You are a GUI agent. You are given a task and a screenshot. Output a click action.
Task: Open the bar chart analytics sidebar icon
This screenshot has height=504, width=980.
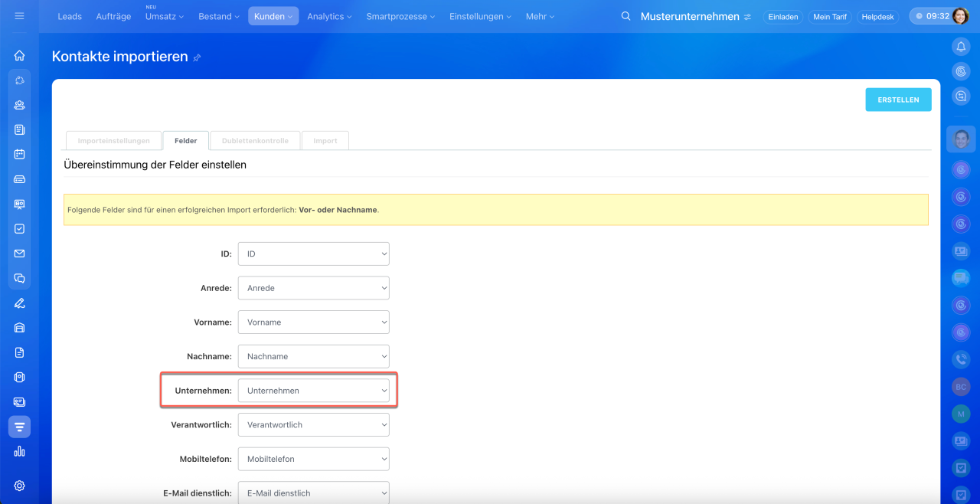pyautogui.click(x=19, y=451)
